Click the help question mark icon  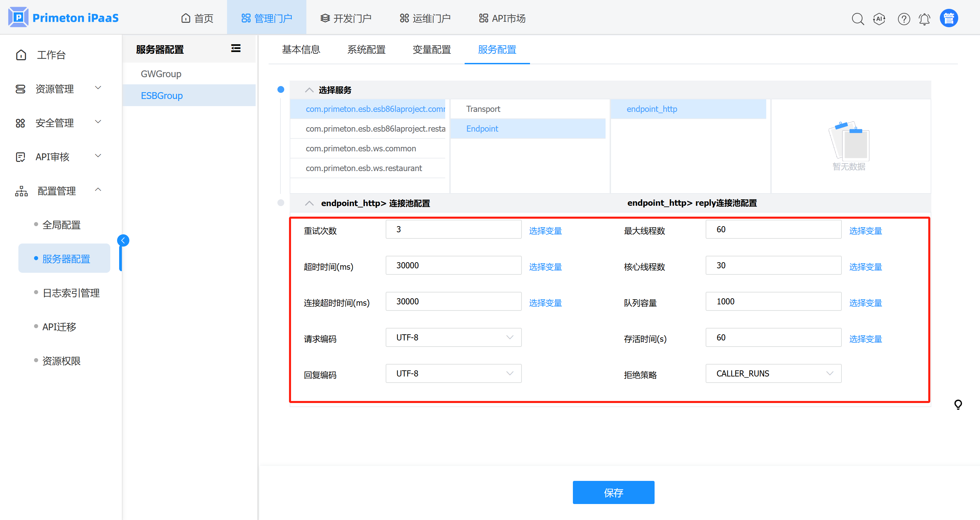[903, 19]
